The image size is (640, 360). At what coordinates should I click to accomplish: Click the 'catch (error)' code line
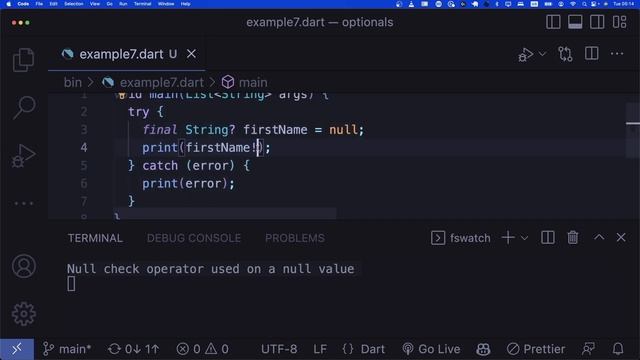pyautogui.click(x=189, y=165)
